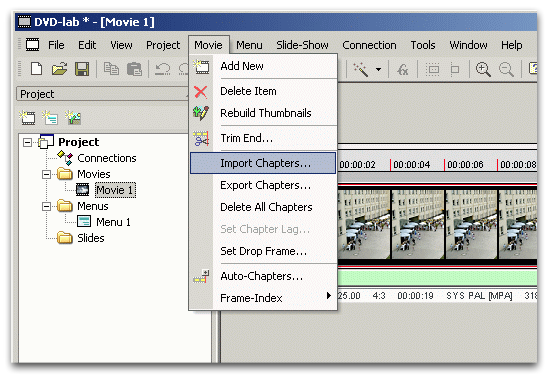Viewport: 550px width, 380px height.
Task: Click the Trim End scissors icon
Action: pos(201,138)
